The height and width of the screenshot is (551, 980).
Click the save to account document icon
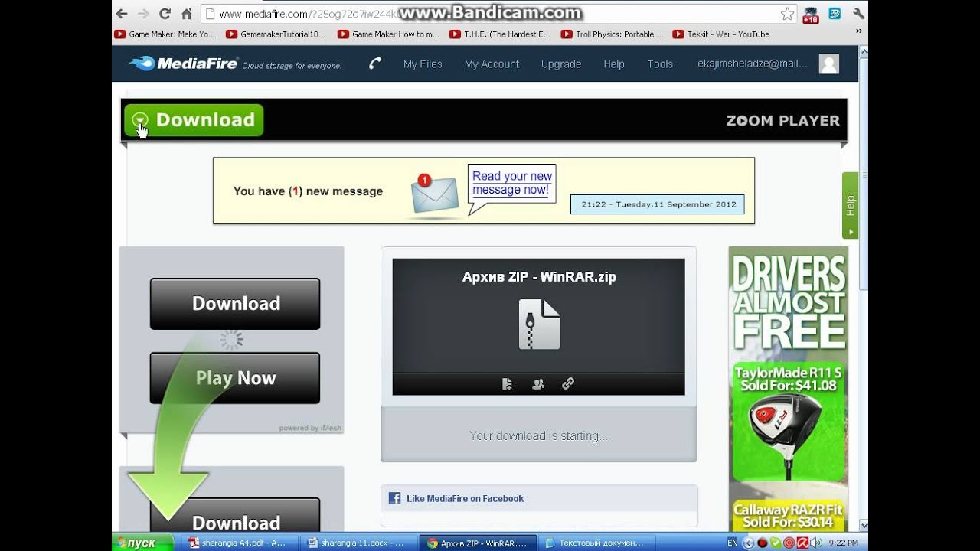pos(507,384)
